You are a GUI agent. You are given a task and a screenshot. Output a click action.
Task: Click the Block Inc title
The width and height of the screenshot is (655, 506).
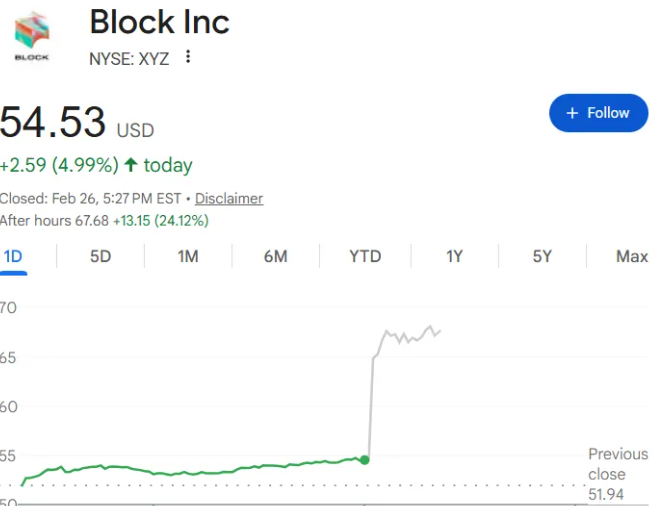coord(160,22)
